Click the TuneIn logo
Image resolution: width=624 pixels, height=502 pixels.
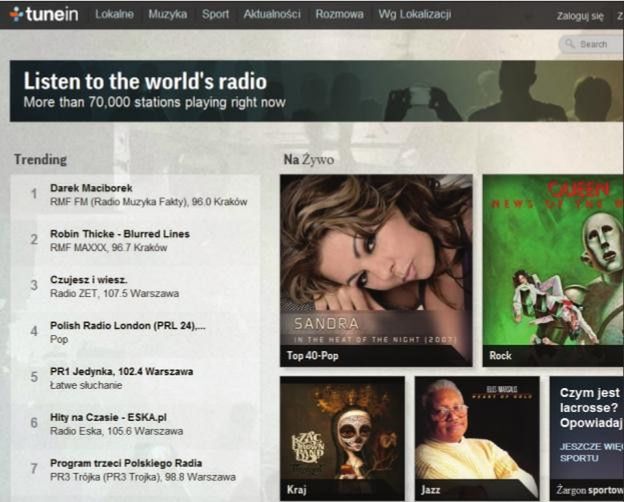click(44, 14)
